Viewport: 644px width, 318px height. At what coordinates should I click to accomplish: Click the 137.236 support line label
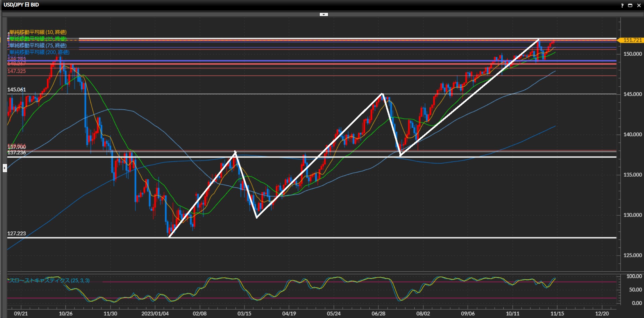point(16,153)
